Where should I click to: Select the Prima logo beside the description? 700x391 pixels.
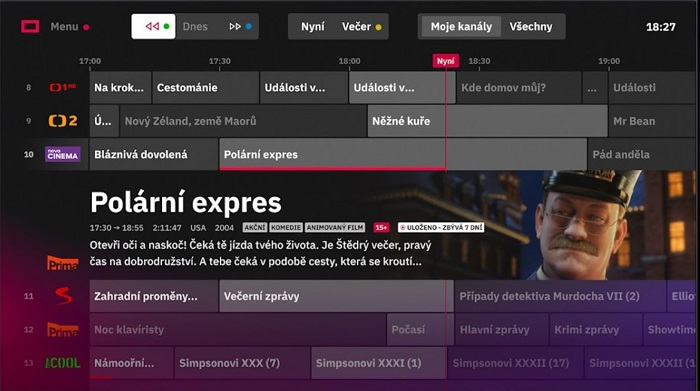62,263
